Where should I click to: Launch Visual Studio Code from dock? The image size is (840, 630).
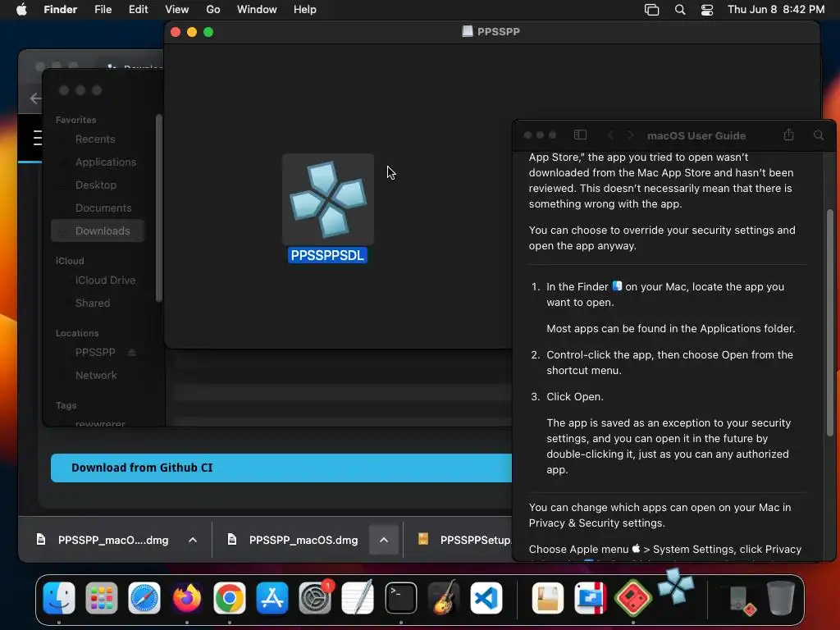click(486, 597)
